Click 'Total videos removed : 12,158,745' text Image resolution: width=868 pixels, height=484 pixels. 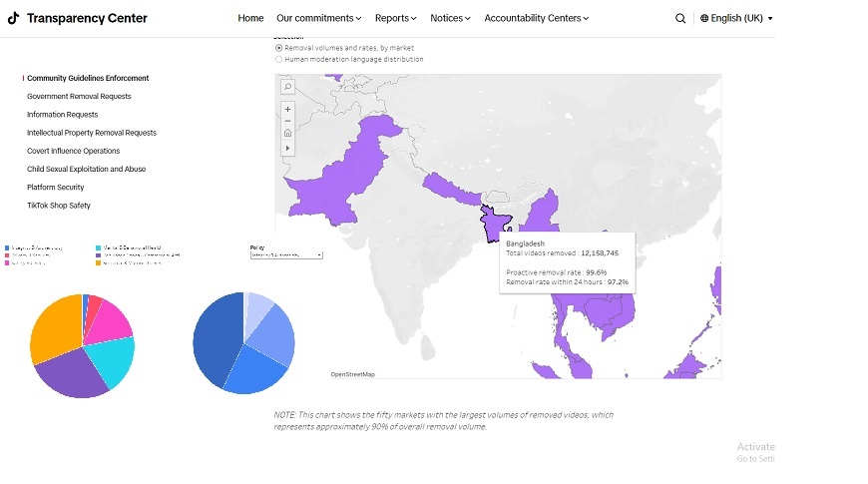[562, 253]
